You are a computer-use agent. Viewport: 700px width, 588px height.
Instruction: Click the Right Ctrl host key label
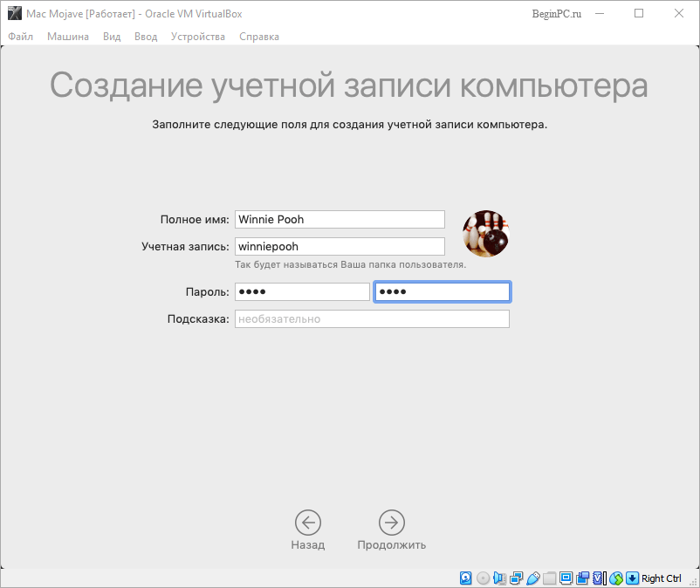click(662, 578)
